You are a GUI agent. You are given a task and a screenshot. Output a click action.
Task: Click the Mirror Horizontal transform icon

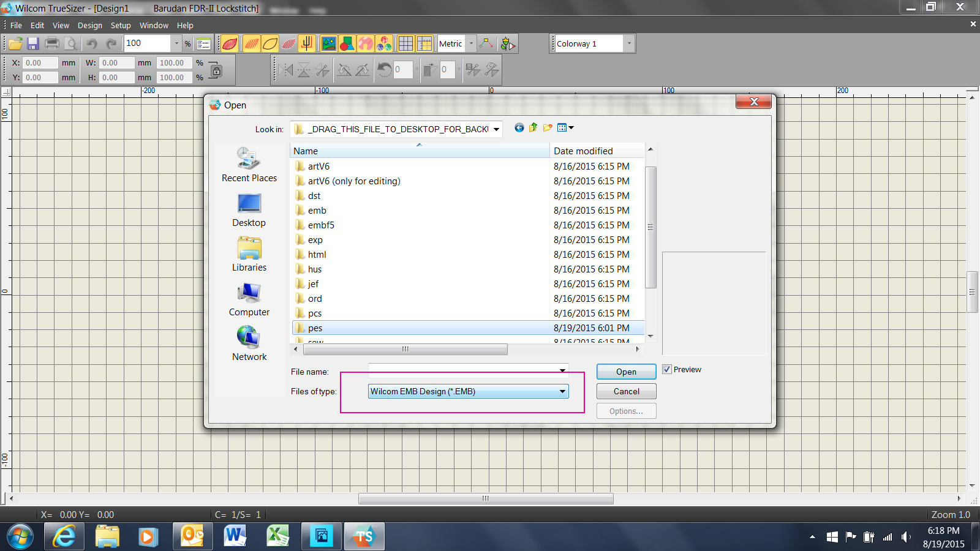(x=285, y=70)
